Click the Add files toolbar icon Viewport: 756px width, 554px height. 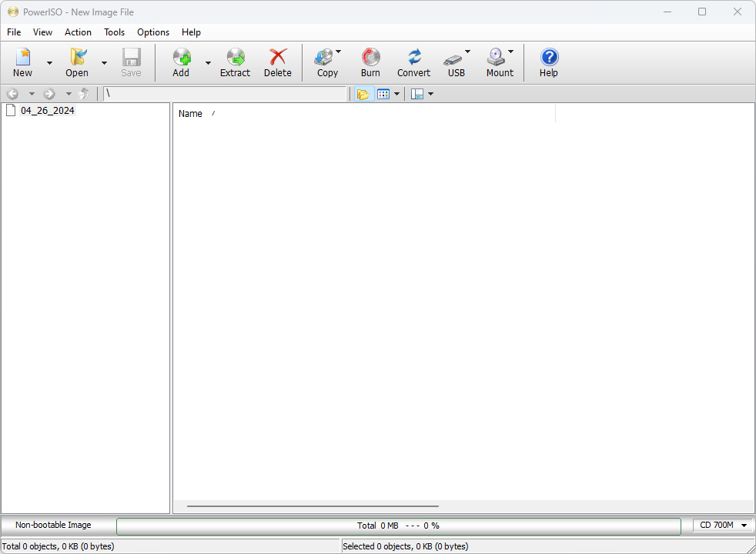tap(182, 57)
